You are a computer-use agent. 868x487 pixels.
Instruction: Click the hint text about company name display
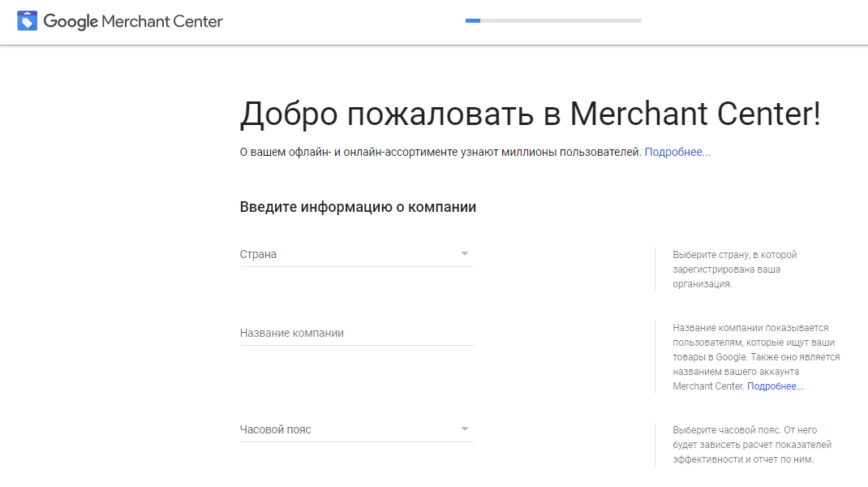pos(756,357)
